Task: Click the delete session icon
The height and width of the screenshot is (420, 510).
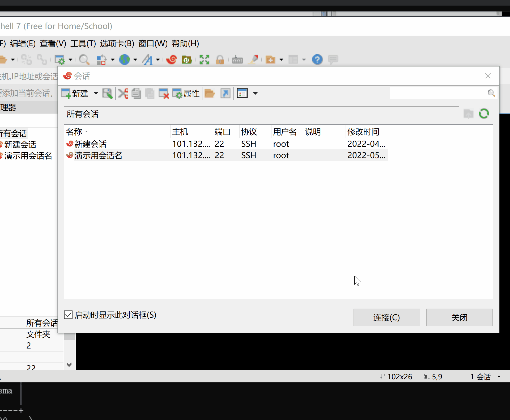Action: click(164, 93)
